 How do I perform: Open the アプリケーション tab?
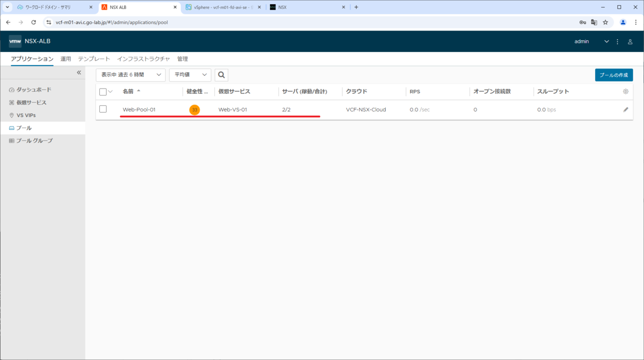(x=32, y=59)
